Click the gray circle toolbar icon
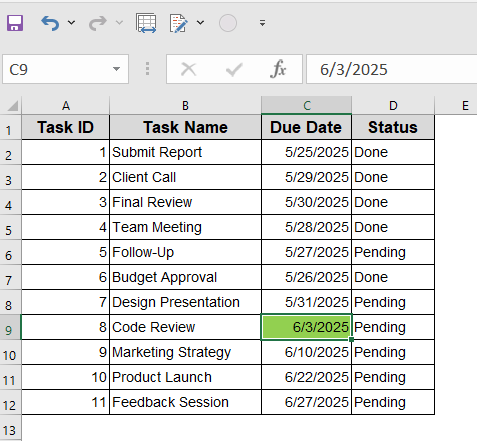 pos(228,23)
